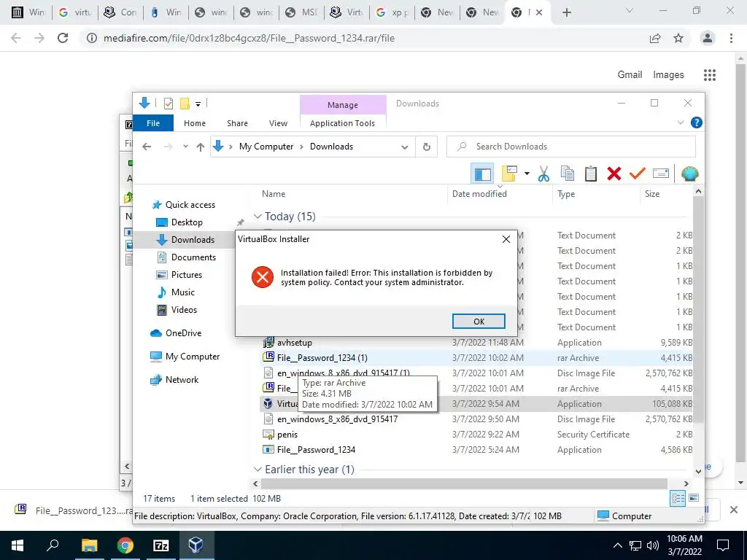The width and height of the screenshot is (747, 560).
Task: Select the Manage contextual tab
Action: [343, 105]
